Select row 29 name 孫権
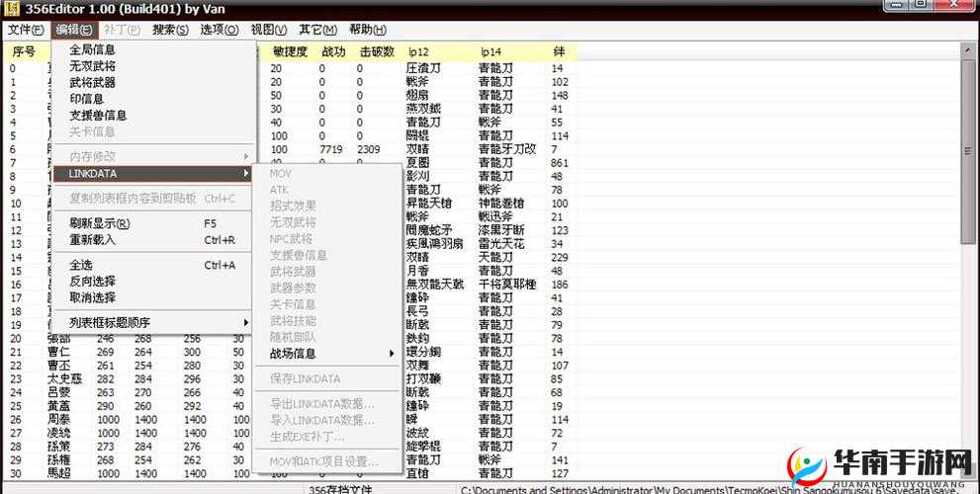Image resolution: width=980 pixels, height=494 pixels. tap(58, 460)
